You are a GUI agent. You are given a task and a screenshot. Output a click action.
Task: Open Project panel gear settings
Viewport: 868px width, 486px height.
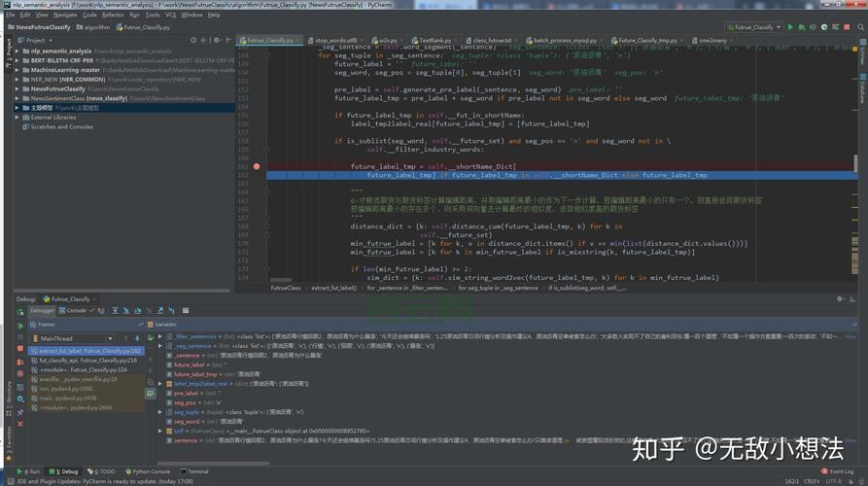217,41
